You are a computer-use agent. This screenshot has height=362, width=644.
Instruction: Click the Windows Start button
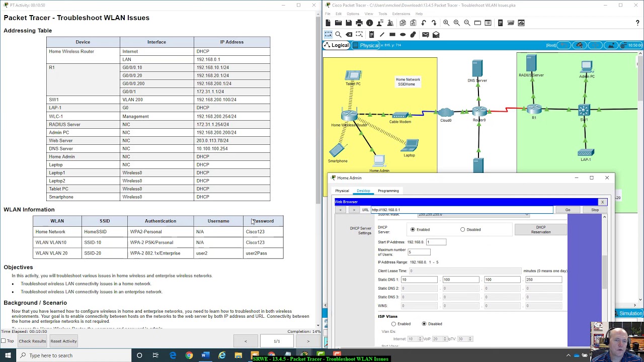click(8, 355)
